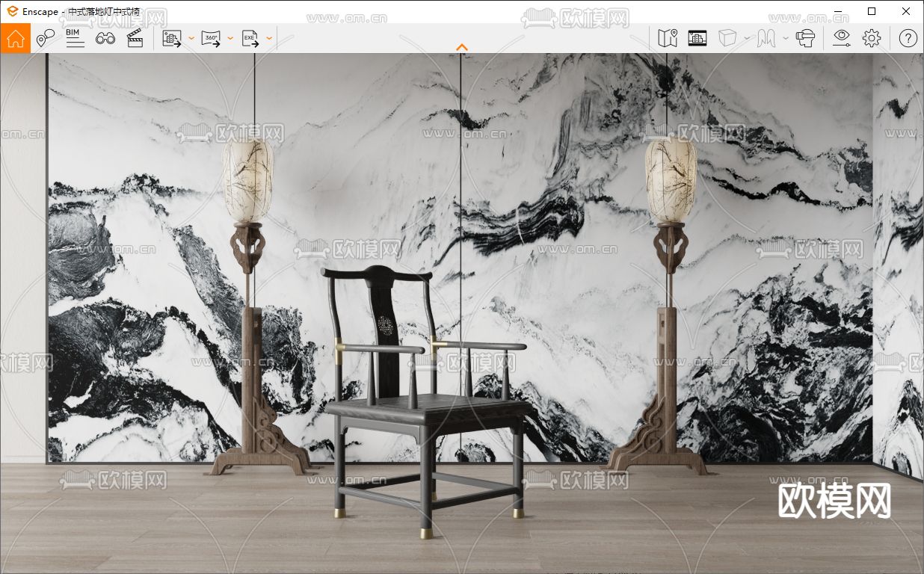924x574 pixels.
Task: Expand the Screenshot export dropdown arrow
Action: point(191,38)
